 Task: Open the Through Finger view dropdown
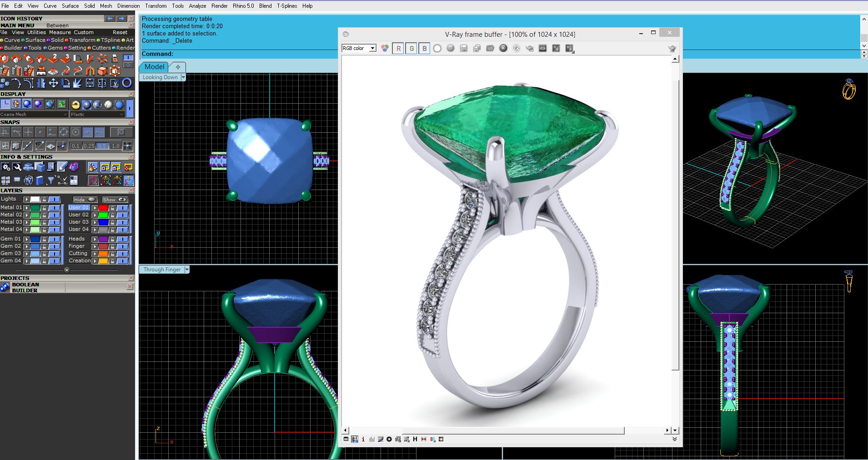click(x=186, y=269)
